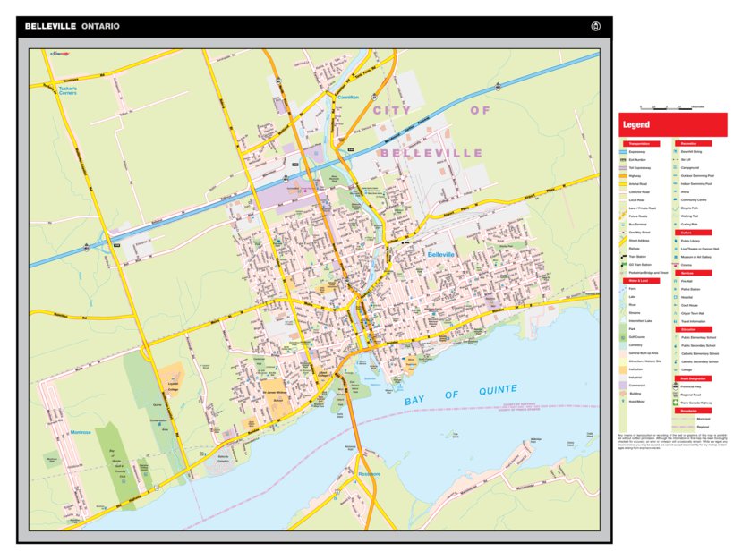Enable the Bicycle Path legend entry
742x560 pixels.
point(677,210)
